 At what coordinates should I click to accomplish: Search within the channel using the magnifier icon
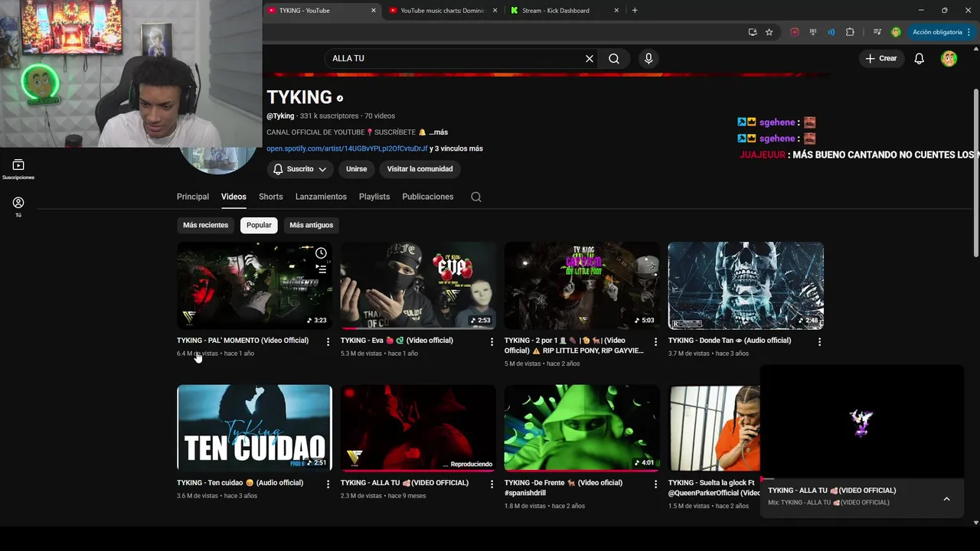pos(476,197)
